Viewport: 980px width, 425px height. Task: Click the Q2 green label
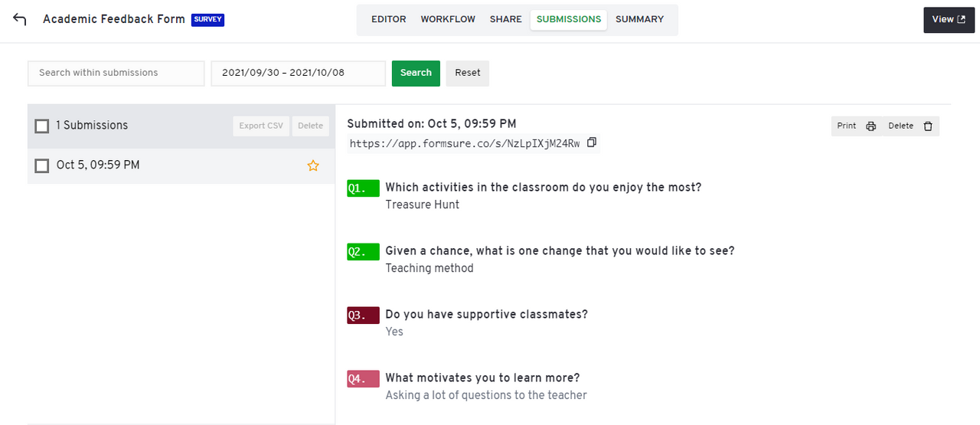click(363, 252)
